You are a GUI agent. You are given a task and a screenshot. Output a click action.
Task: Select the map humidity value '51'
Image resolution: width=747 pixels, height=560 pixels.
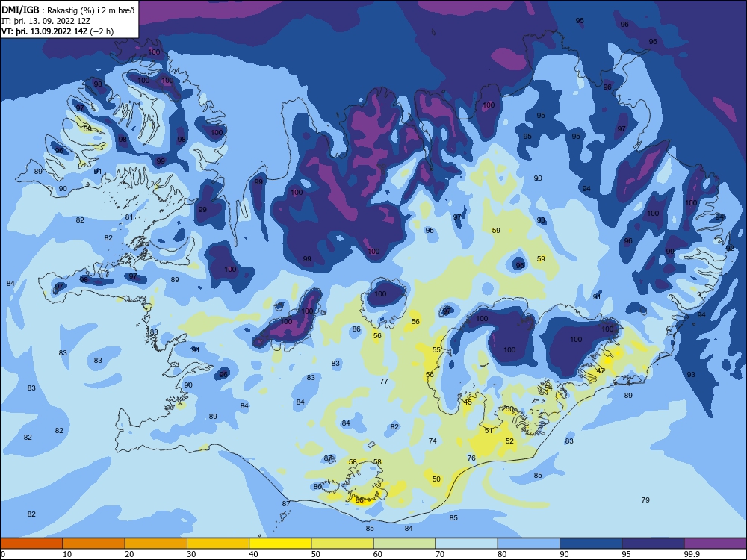(489, 431)
